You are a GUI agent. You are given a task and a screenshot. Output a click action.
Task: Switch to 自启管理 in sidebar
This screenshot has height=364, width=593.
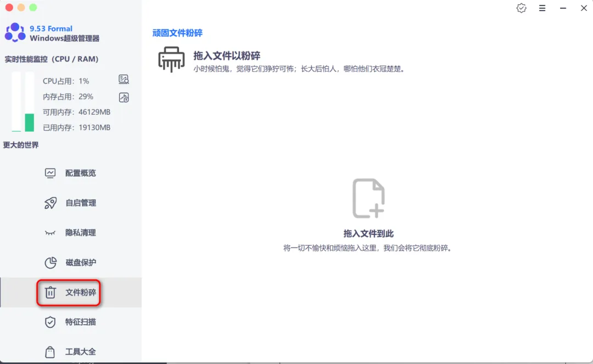click(71, 203)
